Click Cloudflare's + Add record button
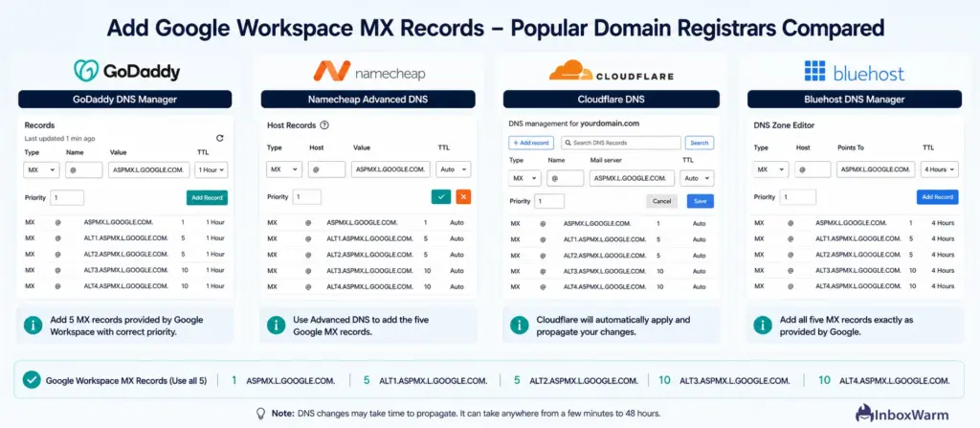 click(530, 143)
